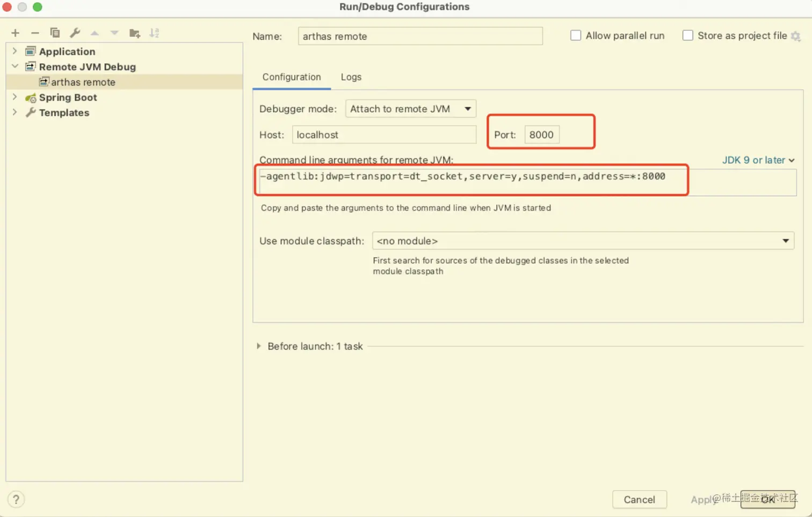Expand the Application tree node
This screenshot has width=812, height=517.
coord(15,51)
